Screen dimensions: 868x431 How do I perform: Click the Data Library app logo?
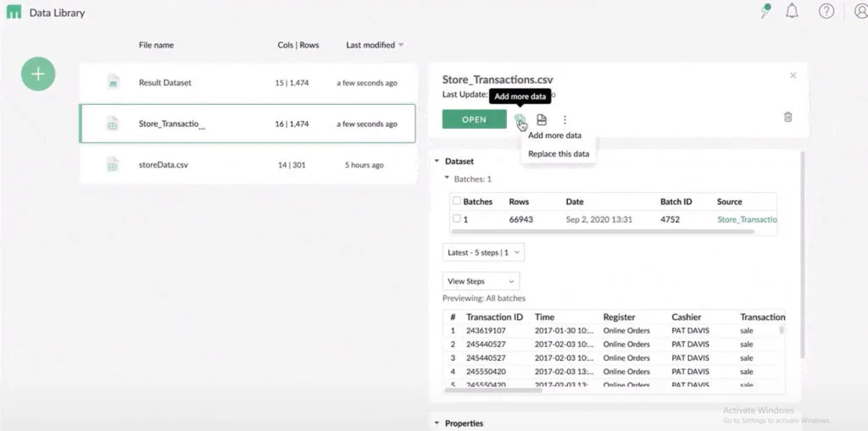[x=14, y=12]
